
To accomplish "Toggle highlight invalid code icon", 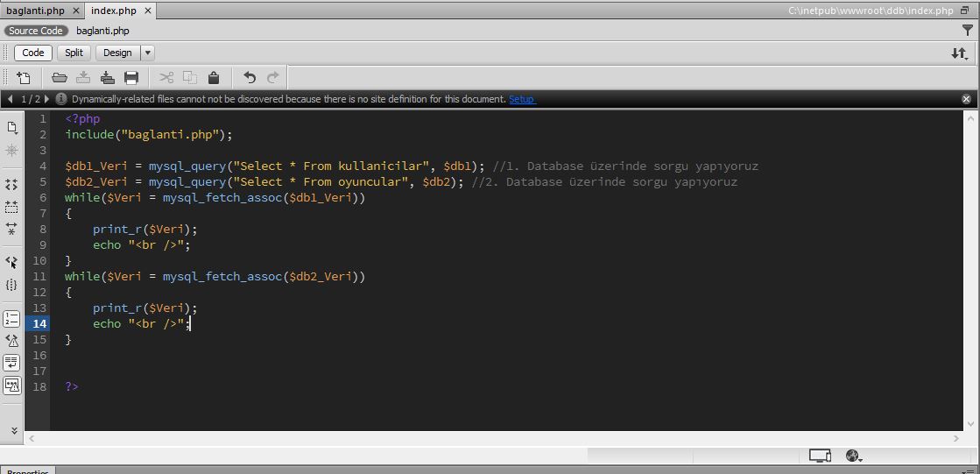I will pos(12,341).
